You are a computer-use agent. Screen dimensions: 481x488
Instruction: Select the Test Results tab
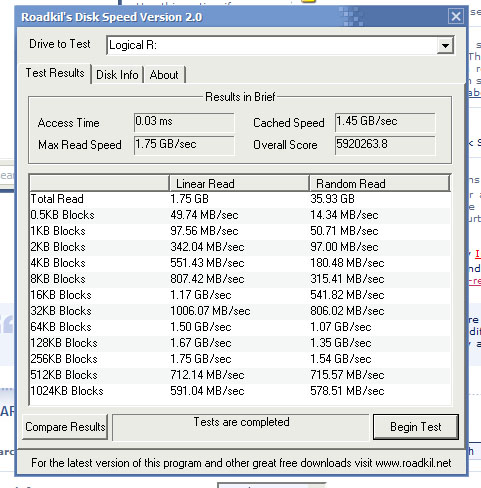pos(55,73)
